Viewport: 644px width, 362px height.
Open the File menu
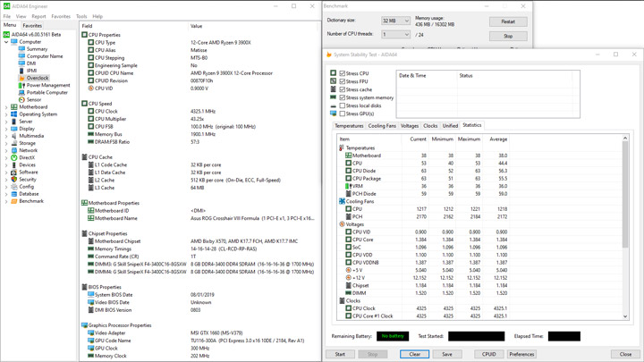click(7, 16)
